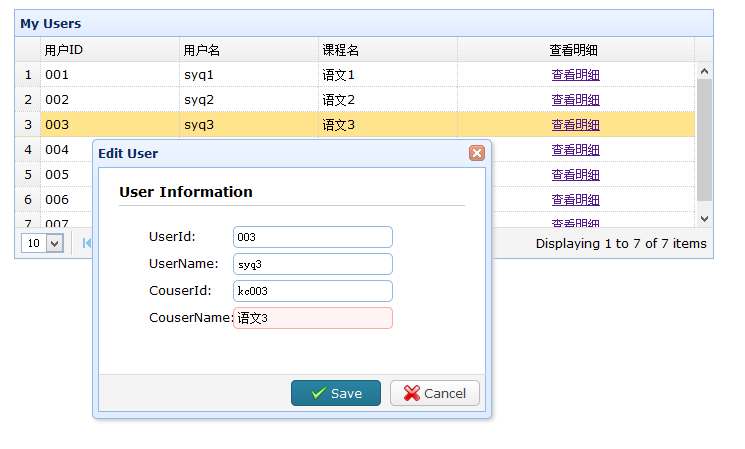Sort by 课程名 column header

[x=388, y=49]
